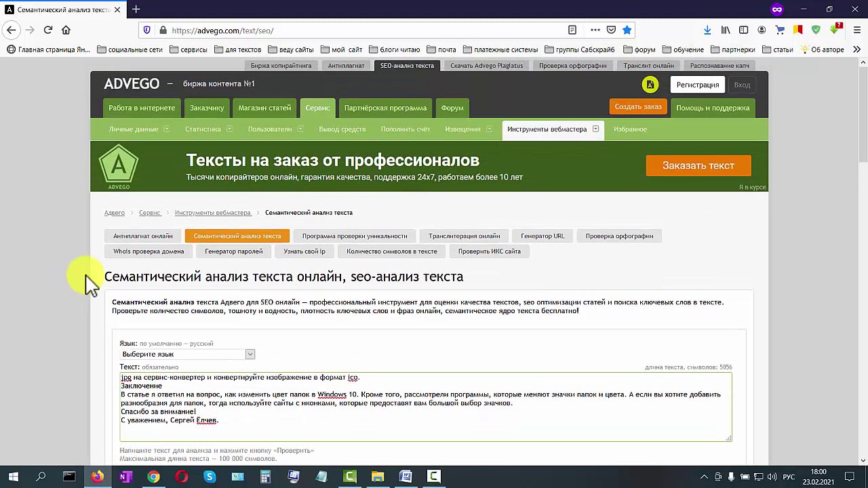
Task: Open the Форум menu item
Action: point(452,108)
